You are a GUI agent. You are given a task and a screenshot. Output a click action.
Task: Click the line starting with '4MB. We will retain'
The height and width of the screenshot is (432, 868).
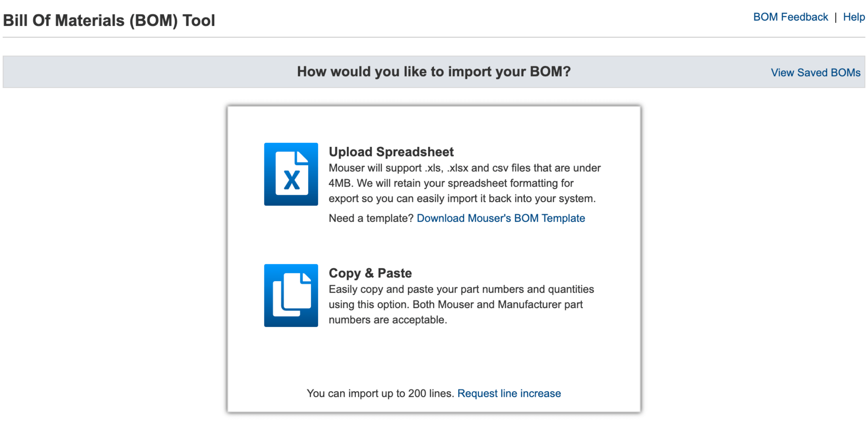coord(451,183)
